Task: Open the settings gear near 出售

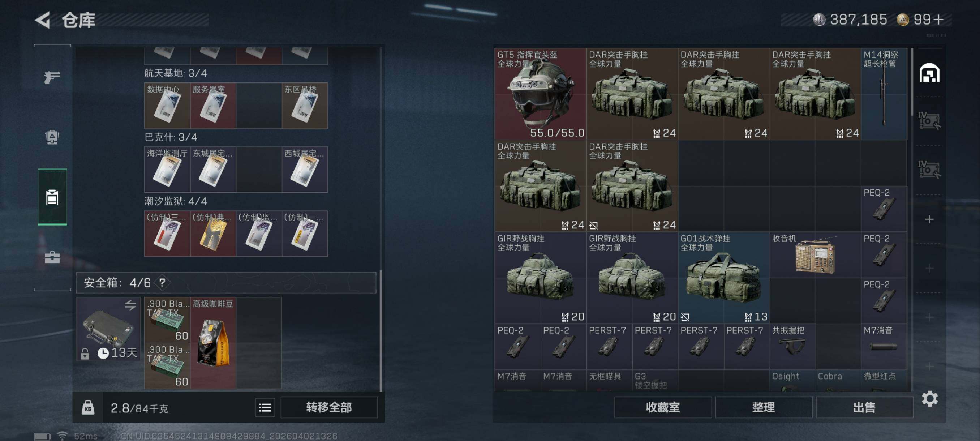Action: (x=929, y=398)
